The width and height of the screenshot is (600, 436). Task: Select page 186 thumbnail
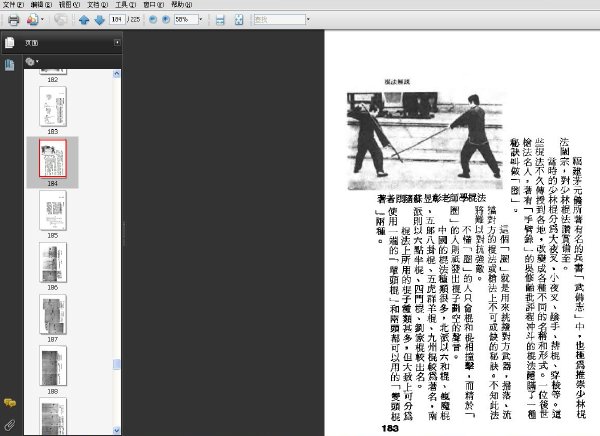pos(53,263)
